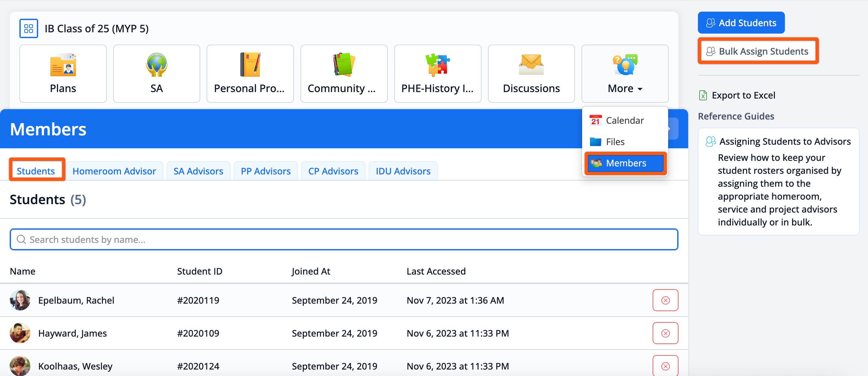Switch to the Students tab

pos(36,171)
